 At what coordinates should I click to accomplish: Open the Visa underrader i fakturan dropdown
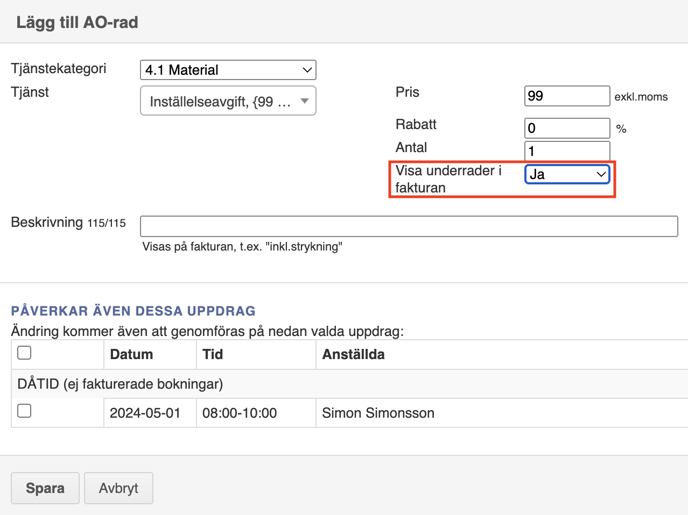(x=567, y=175)
